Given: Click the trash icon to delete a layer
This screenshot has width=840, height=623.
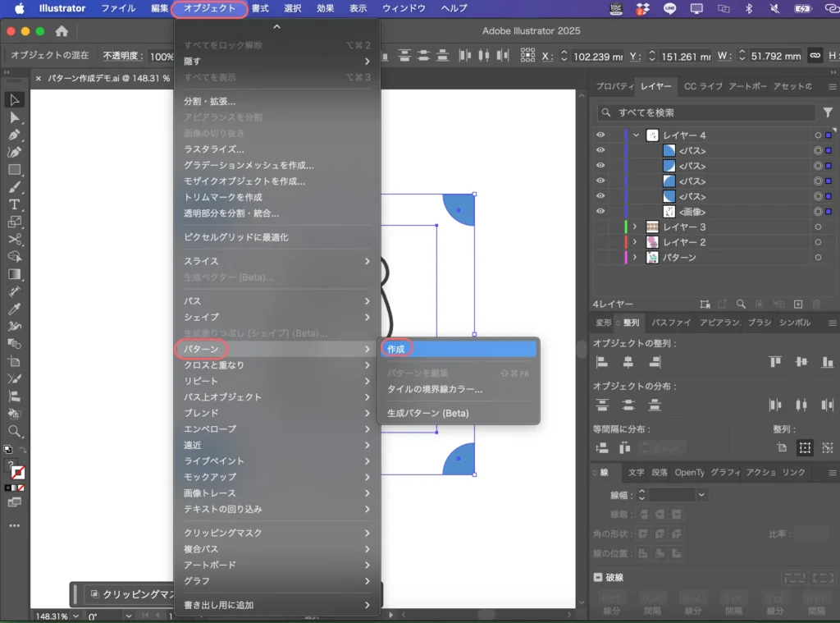Looking at the screenshot, I should pos(817,305).
